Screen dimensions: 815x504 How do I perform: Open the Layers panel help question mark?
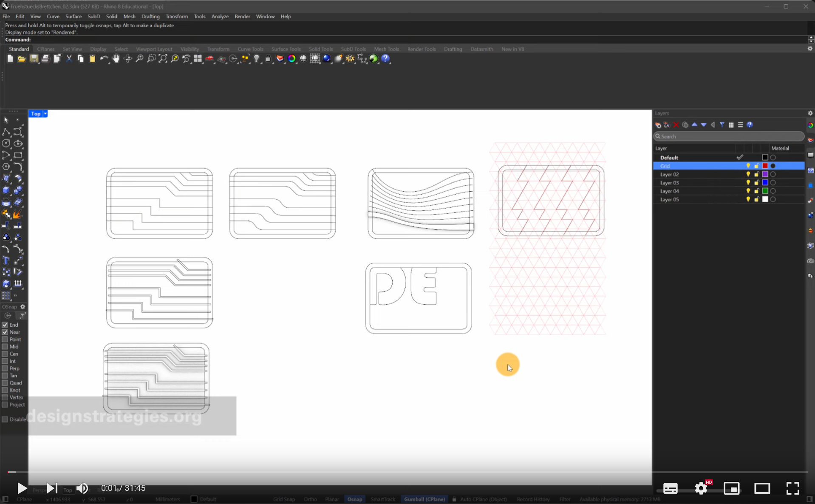click(750, 125)
